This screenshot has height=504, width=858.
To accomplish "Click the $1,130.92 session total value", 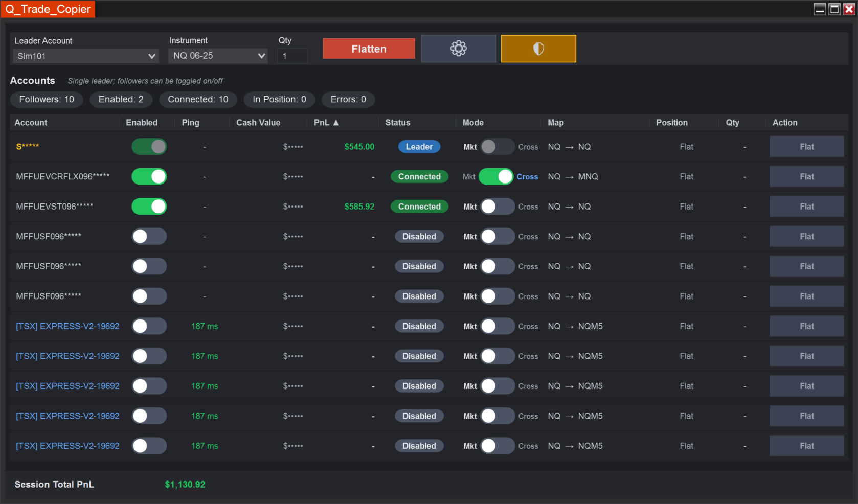I will click(x=185, y=485).
